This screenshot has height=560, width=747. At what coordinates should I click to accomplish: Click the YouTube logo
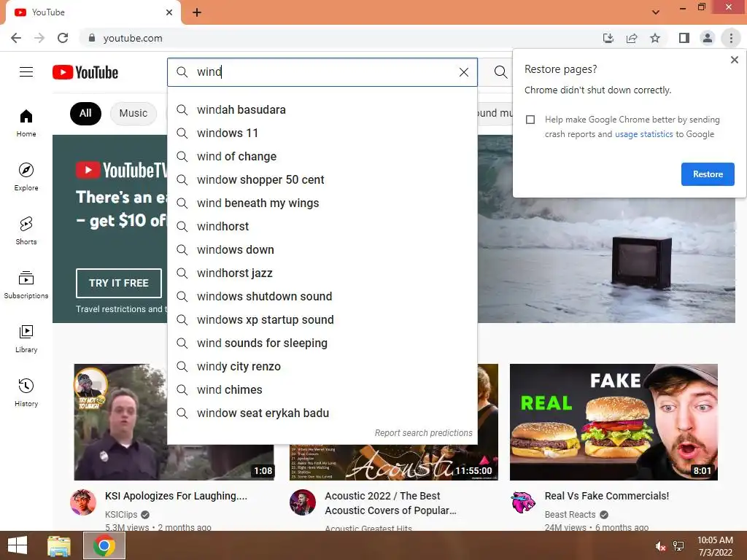tap(85, 72)
